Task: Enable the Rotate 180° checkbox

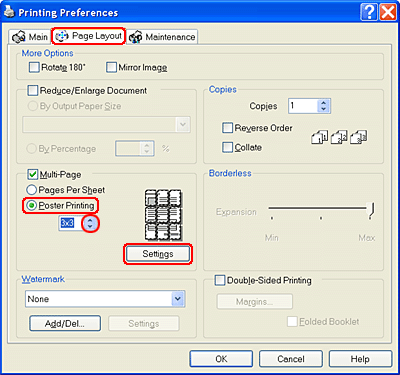Action: tap(34, 67)
